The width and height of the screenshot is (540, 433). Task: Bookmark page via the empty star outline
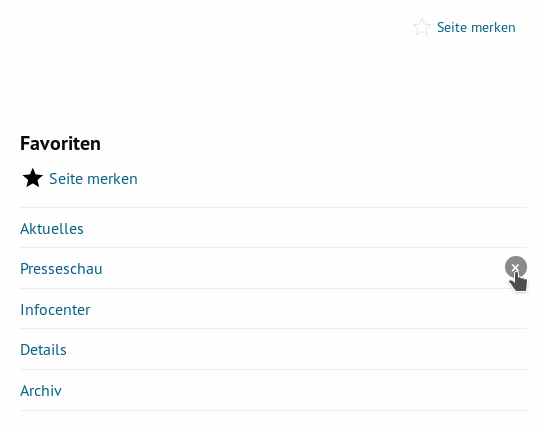click(x=422, y=27)
